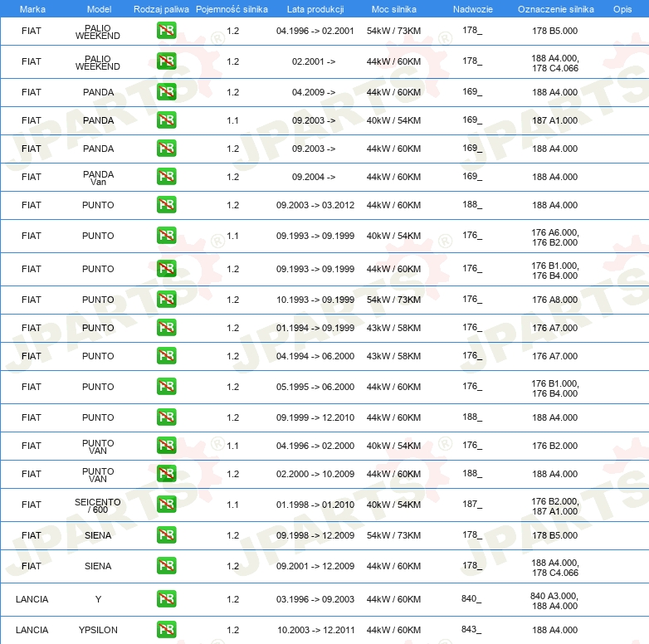Click the Nadwozie column header
649x644 pixels.
[473, 9]
